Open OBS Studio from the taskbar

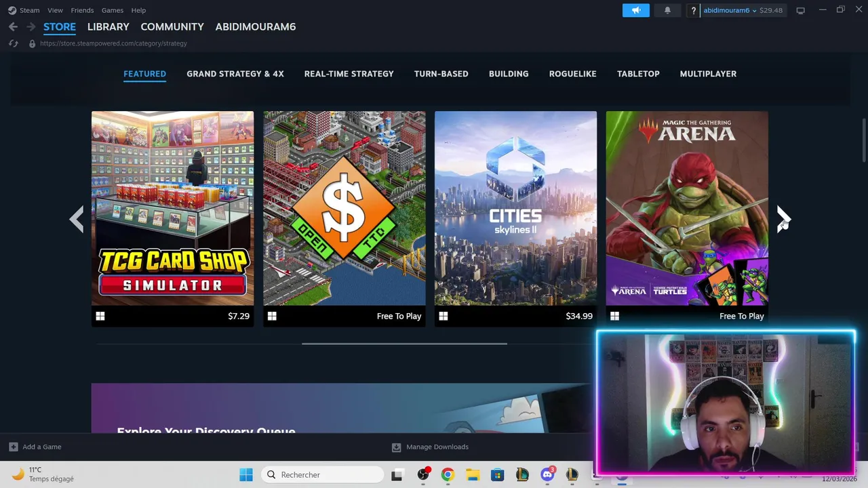tap(423, 474)
